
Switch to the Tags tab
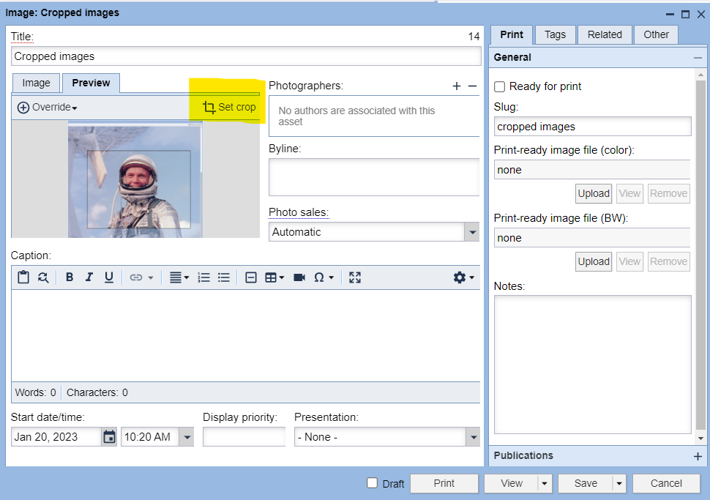[x=555, y=35]
